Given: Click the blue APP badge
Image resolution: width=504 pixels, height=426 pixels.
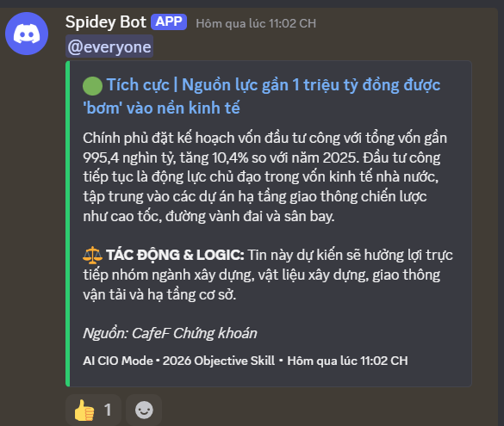Looking at the screenshot, I should coord(169,22).
